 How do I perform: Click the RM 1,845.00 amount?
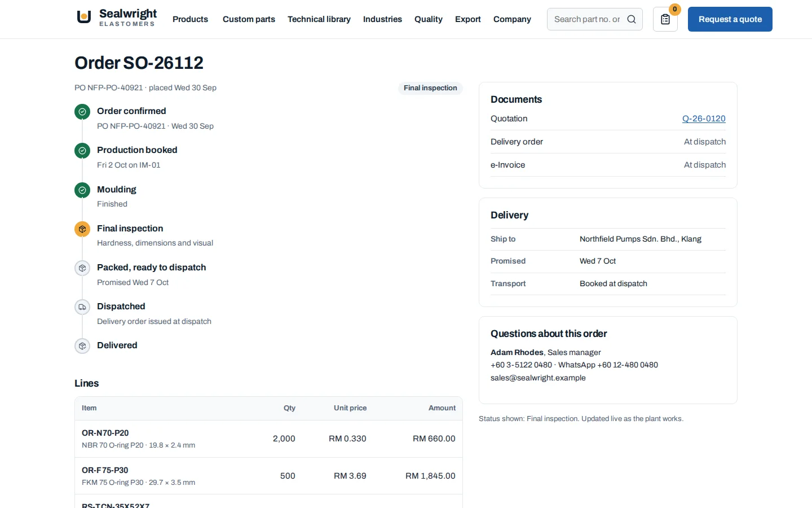[x=430, y=476]
